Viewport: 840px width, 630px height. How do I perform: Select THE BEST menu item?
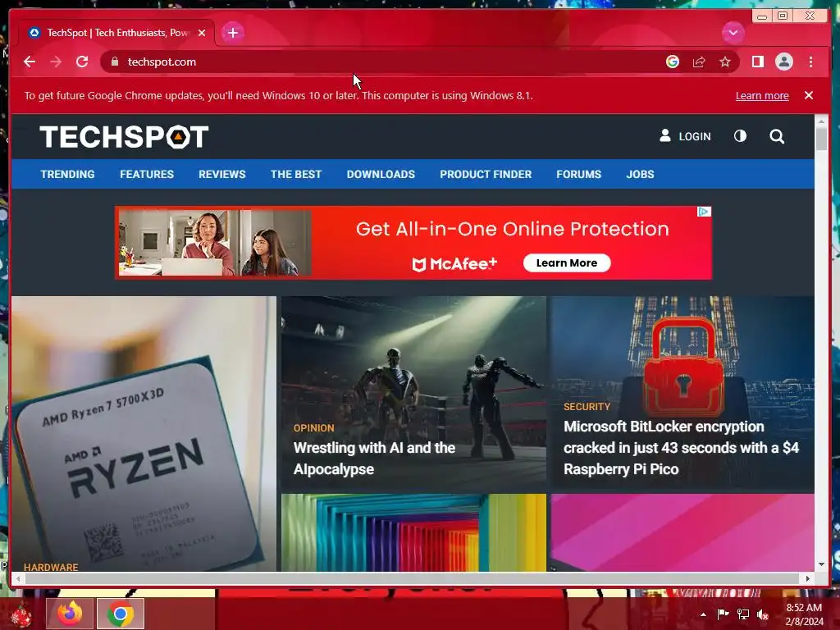[x=295, y=174]
